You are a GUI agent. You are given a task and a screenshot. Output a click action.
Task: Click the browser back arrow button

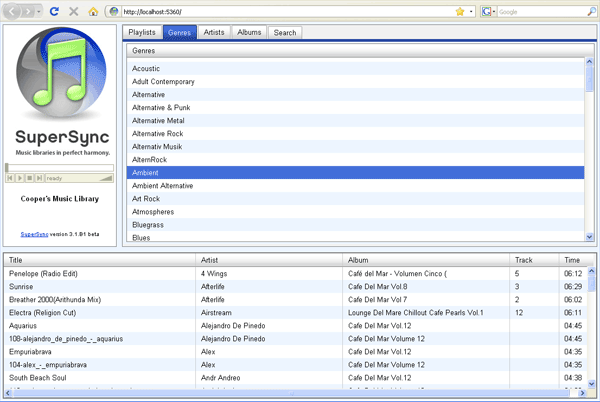click(x=11, y=11)
